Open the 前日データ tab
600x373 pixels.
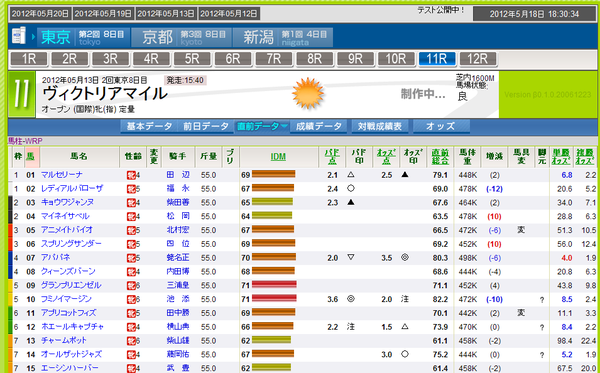tap(206, 126)
